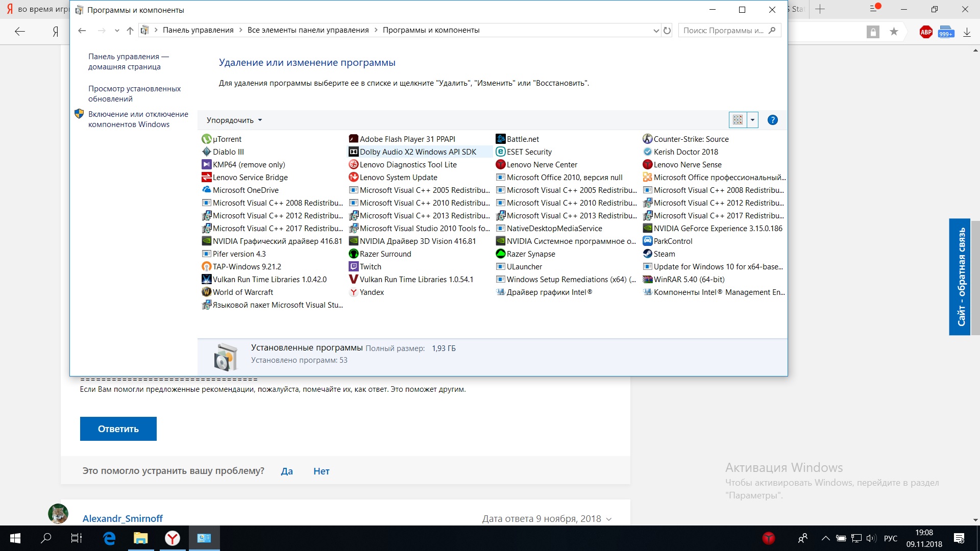This screenshot has width=980, height=551.
Task: Open the help question mark icon
Action: point(773,120)
